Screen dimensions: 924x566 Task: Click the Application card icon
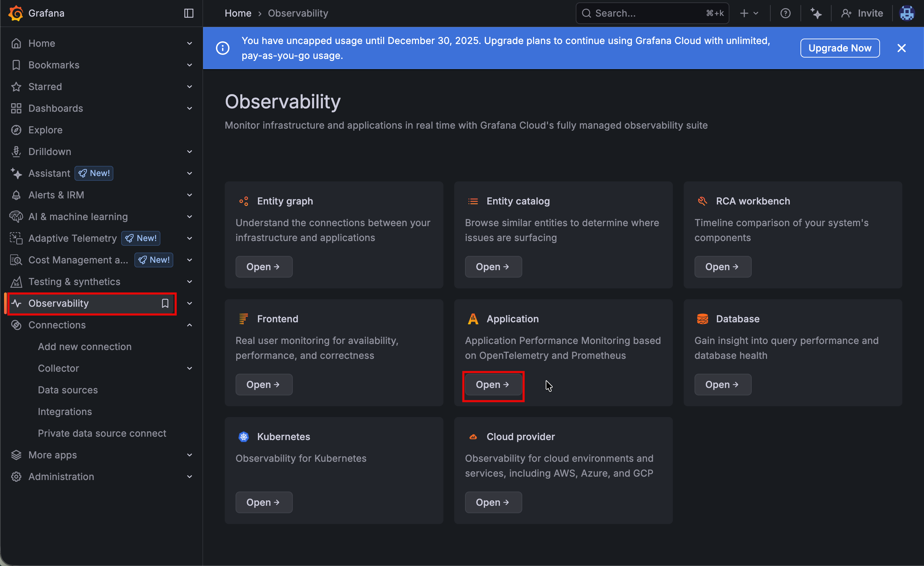[473, 319]
